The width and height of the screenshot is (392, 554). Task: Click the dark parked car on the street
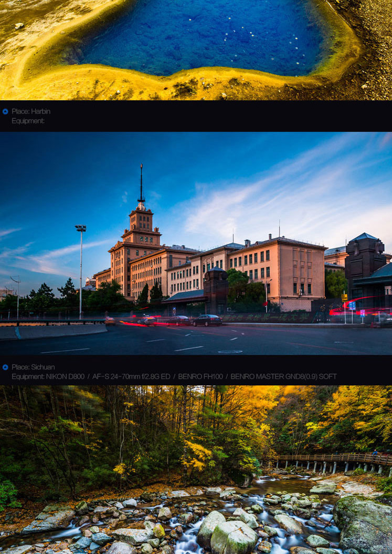pos(207,320)
